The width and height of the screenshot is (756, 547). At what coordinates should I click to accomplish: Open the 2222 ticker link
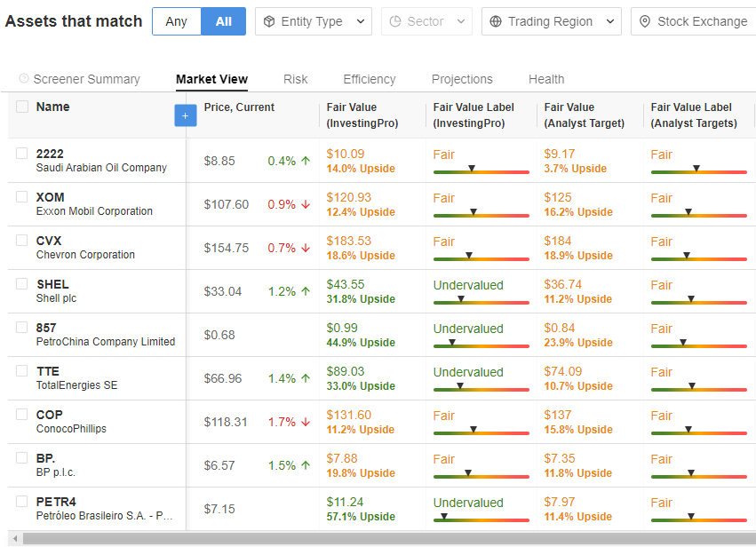click(x=50, y=154)
